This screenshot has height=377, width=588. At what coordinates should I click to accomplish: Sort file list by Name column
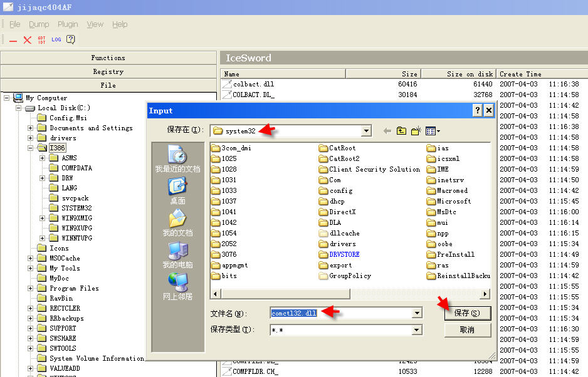283,74
